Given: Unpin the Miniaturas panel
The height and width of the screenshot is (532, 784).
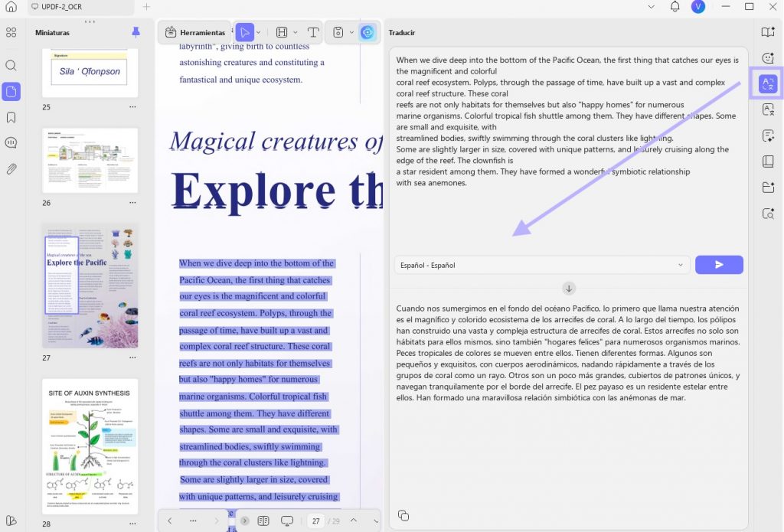Looking at the screenshot, I should point(136,32).
